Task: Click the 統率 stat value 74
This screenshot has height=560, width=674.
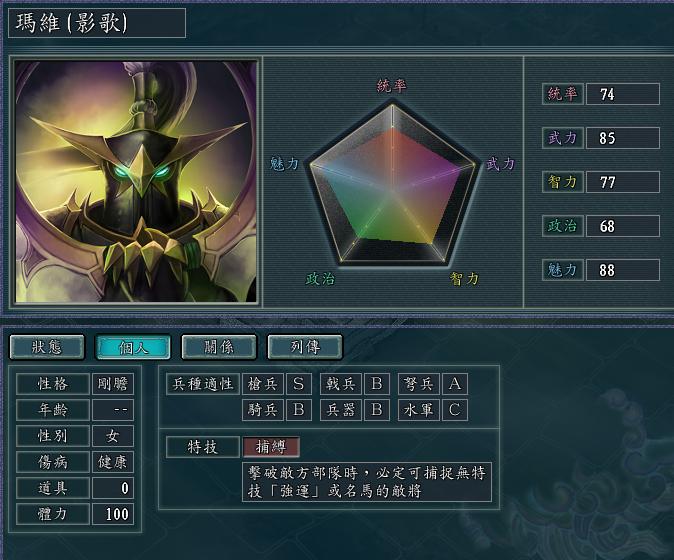Action: click(622, 94)
